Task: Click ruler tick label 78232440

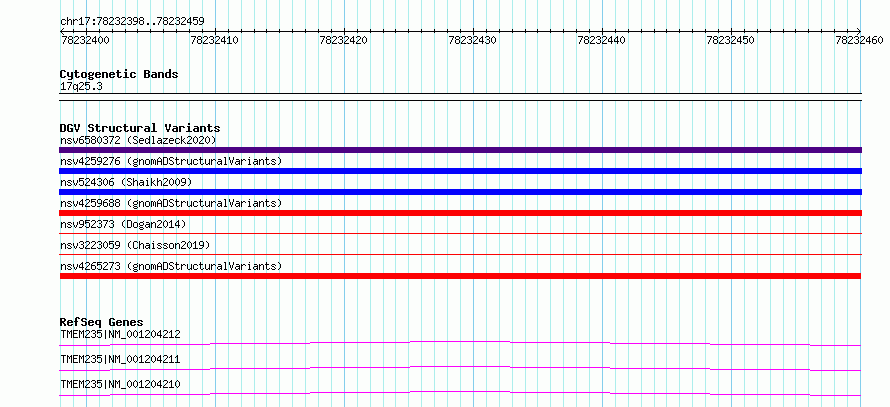Action: pos(601,40)
